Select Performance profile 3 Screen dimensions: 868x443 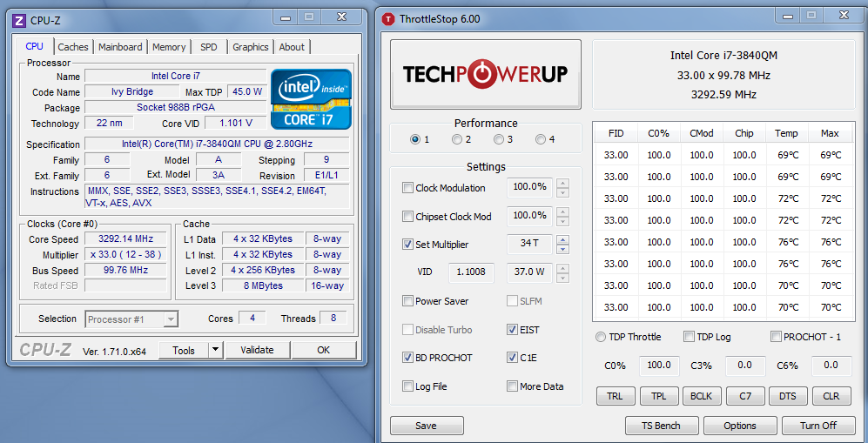499,139
